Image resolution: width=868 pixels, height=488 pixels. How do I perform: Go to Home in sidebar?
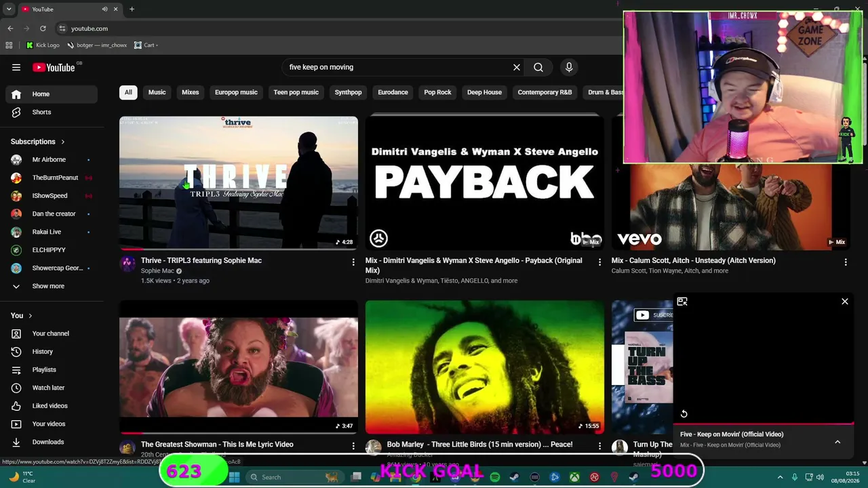(52, 94)
